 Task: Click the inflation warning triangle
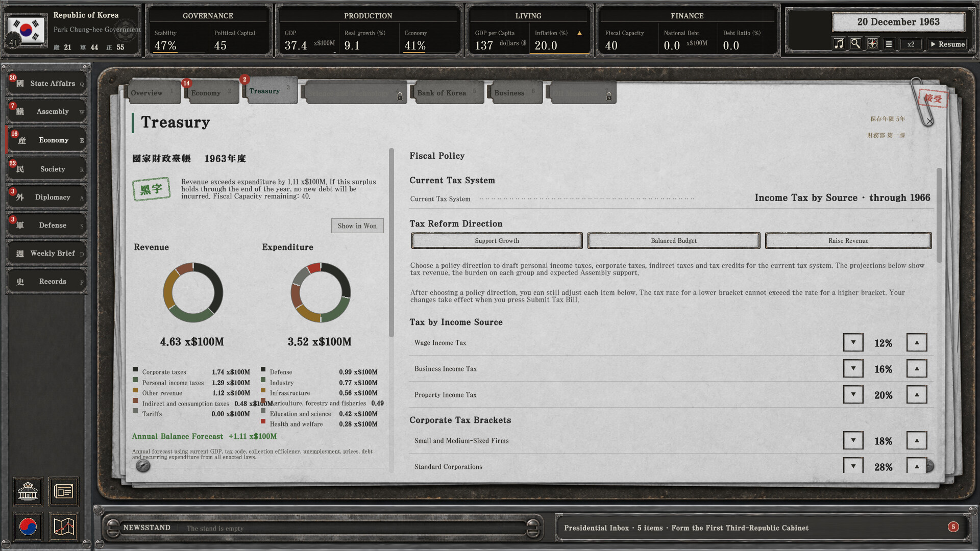pos(579,33)
